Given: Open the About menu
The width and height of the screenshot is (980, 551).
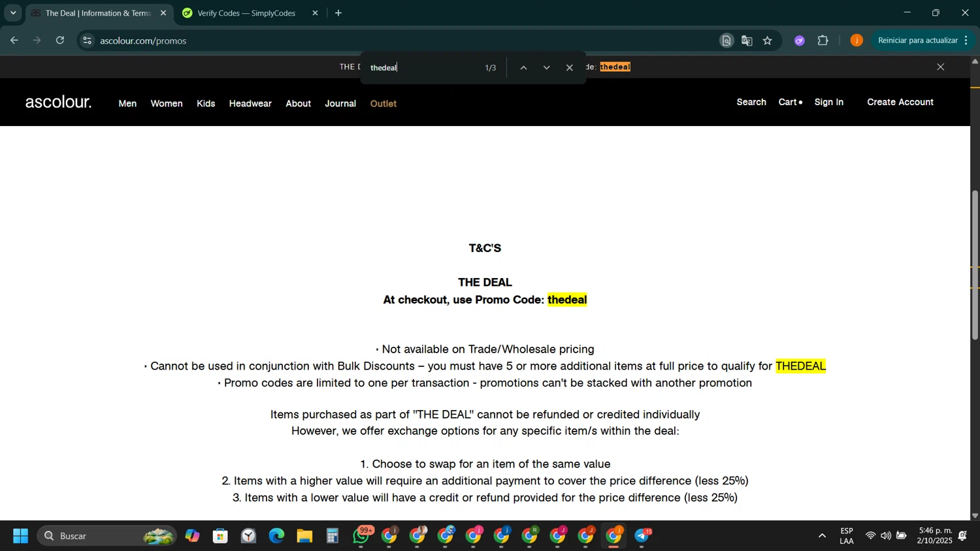Looking at the screenshot, I should [299, 104].
